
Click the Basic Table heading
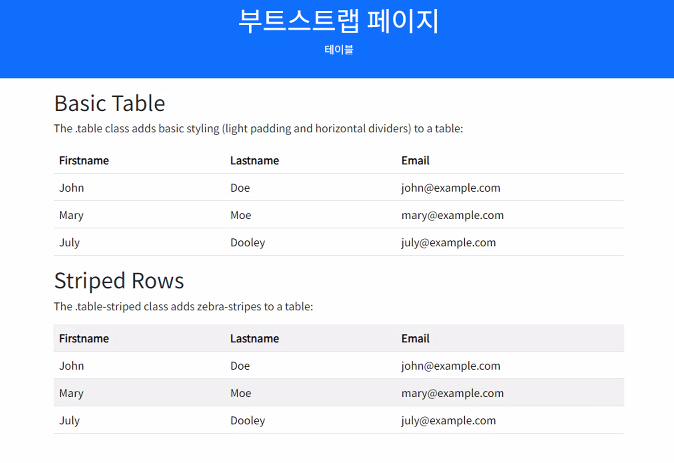tap(110, 103)
